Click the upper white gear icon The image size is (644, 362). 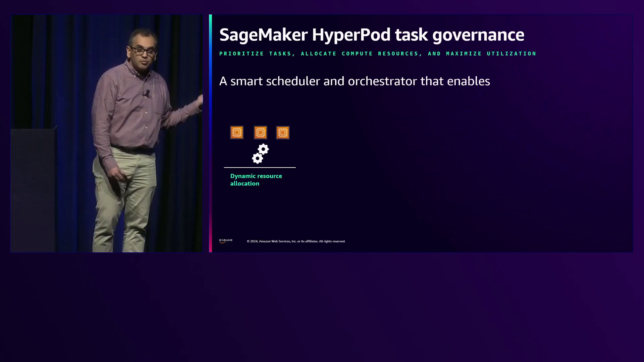pyautogui.click(x=264, y=149)
